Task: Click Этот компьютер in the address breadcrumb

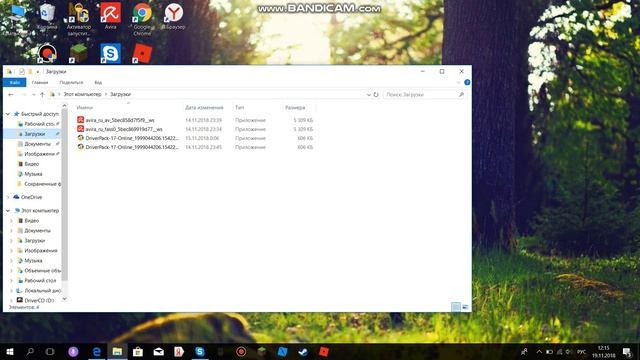Action: [82, 94]
